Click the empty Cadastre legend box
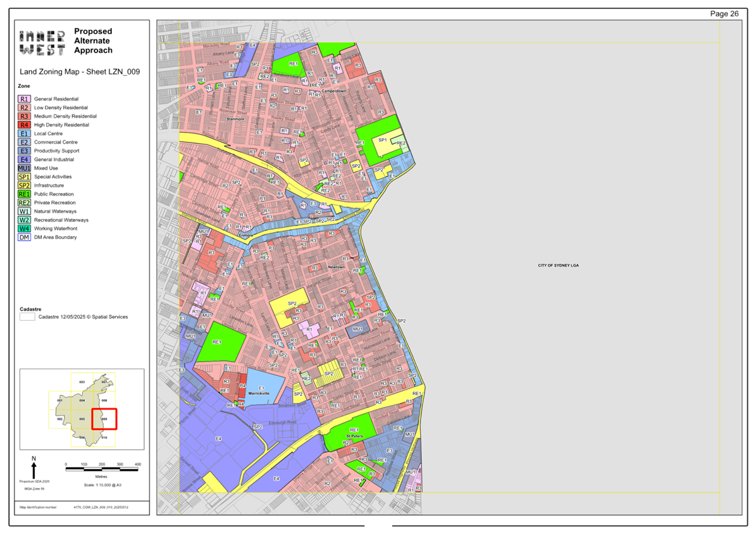 27,317
